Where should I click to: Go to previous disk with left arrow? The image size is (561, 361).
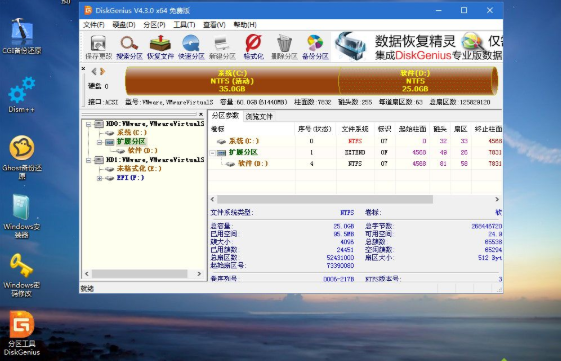(x=94, y=72)
